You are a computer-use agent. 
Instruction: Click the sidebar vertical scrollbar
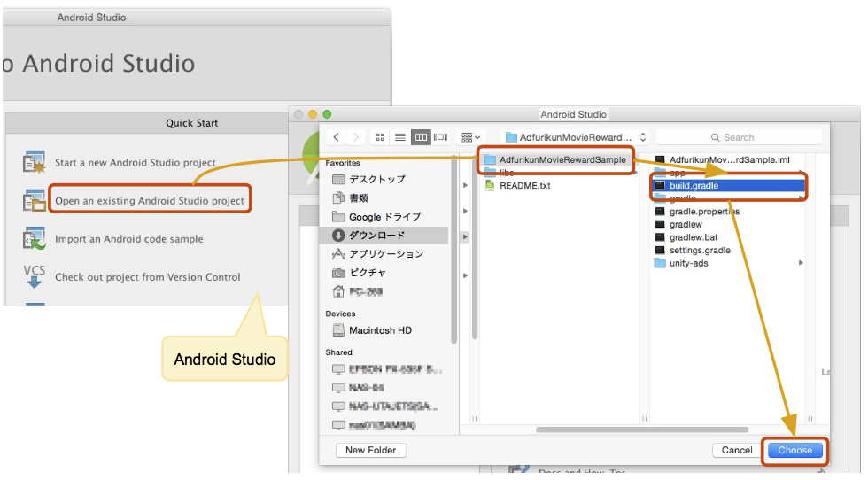[453, 249]
